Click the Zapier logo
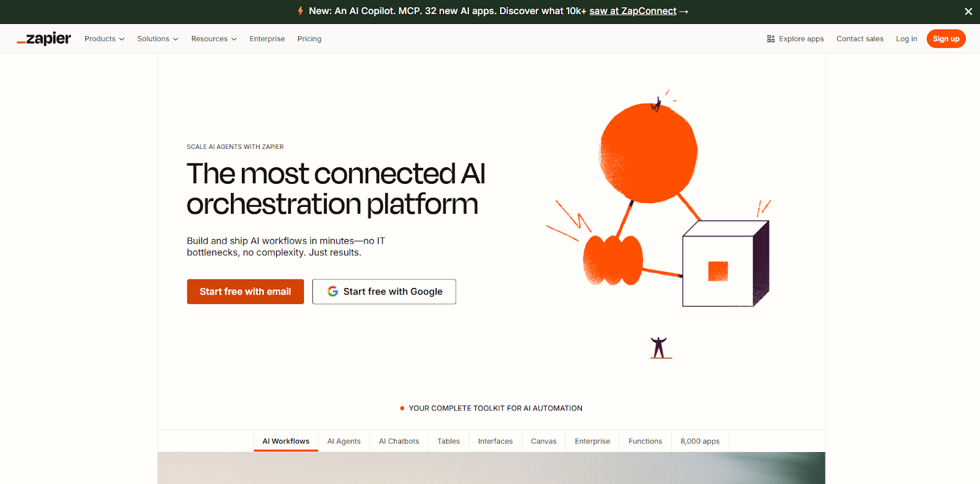The width and height of the screenshot is (980, 484). [43, 39]
